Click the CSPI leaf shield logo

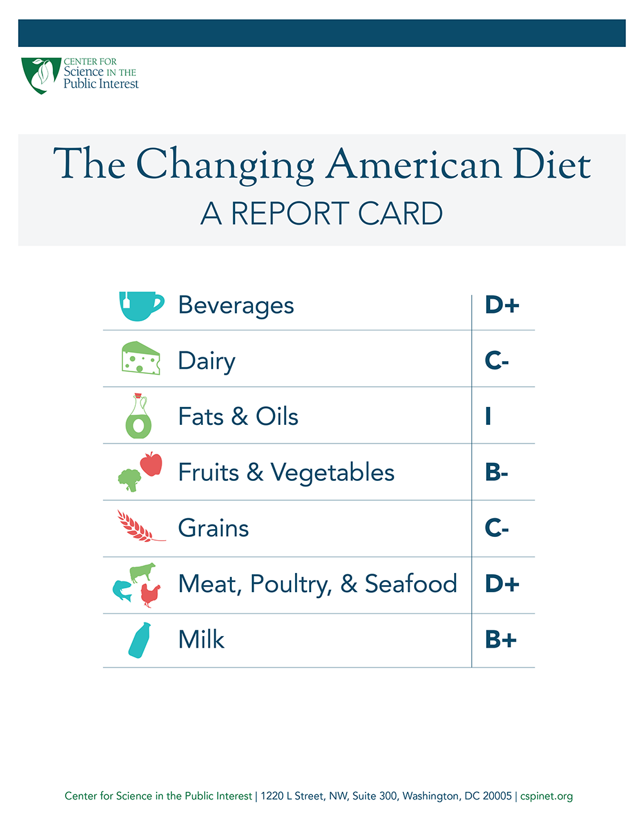(x=41, y=75)
